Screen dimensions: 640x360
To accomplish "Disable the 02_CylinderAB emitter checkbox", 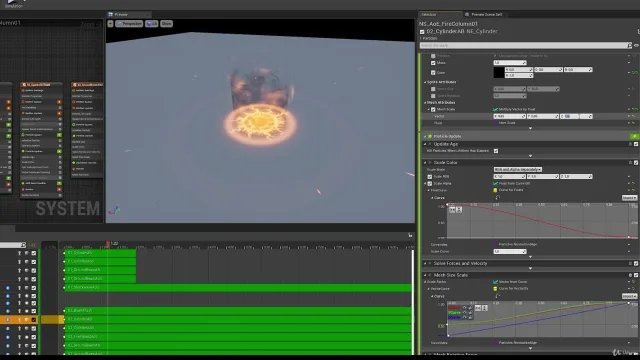I will coord(422,31).
